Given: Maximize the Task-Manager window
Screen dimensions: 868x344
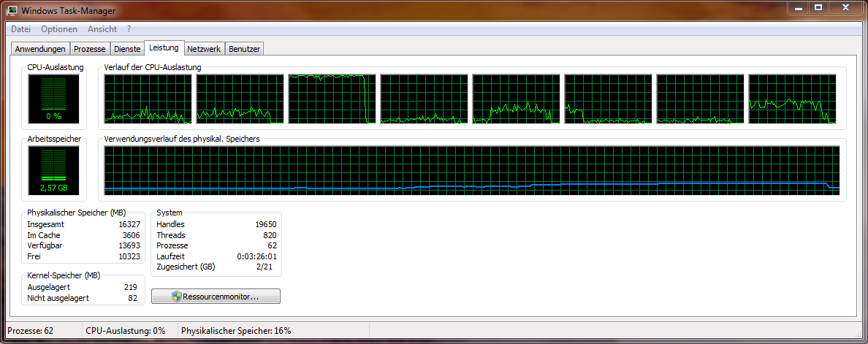Looking at the screenshot, I should pyautogui.click(x=818, y=7).
